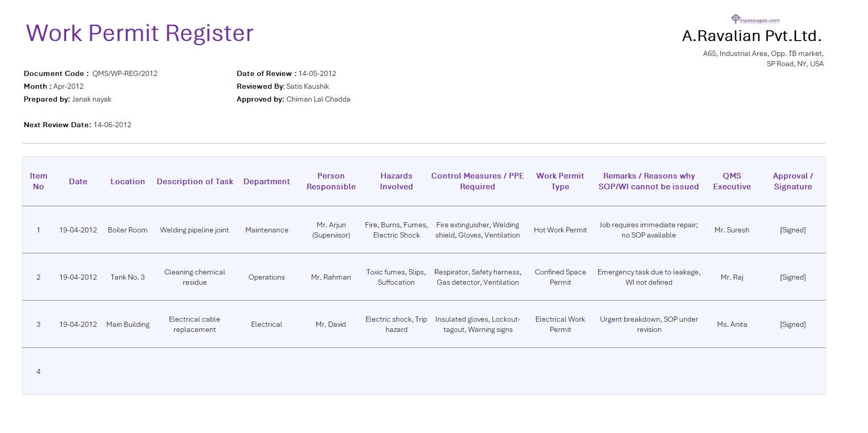
Task: Select the Hot Work Permit cell
Action: pos(560,230)
